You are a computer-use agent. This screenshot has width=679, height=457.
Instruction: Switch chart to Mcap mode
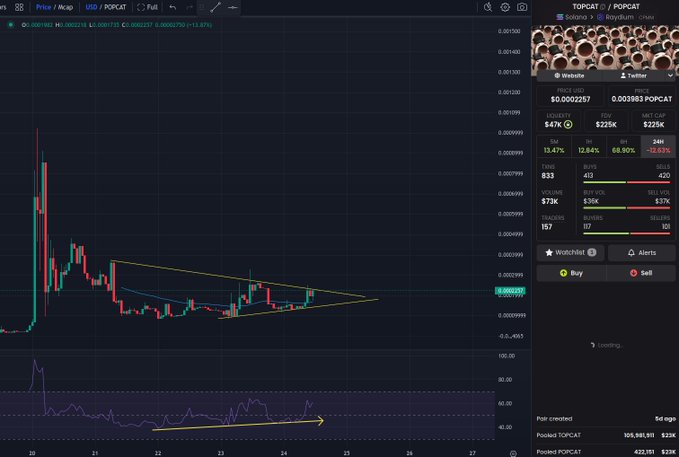[65, 7]
